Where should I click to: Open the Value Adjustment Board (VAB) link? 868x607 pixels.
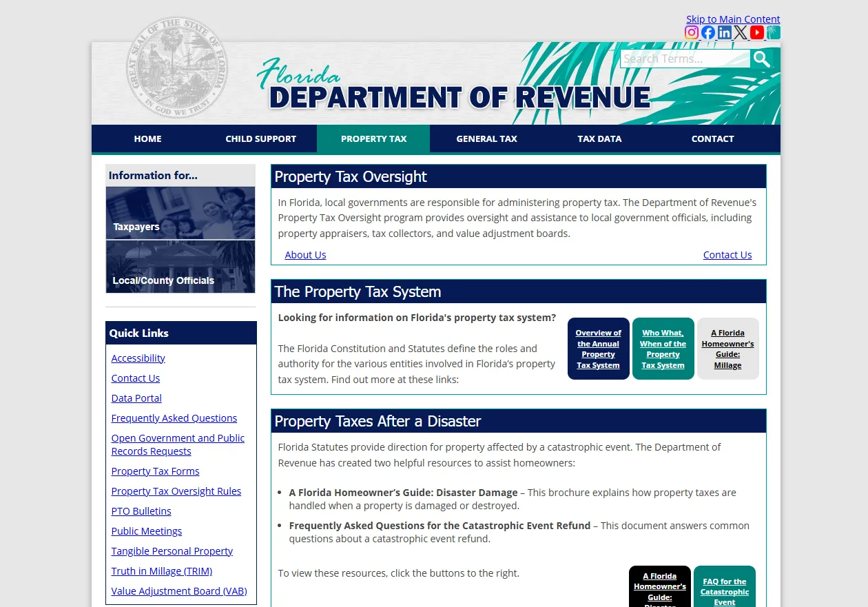click(179, 591)
